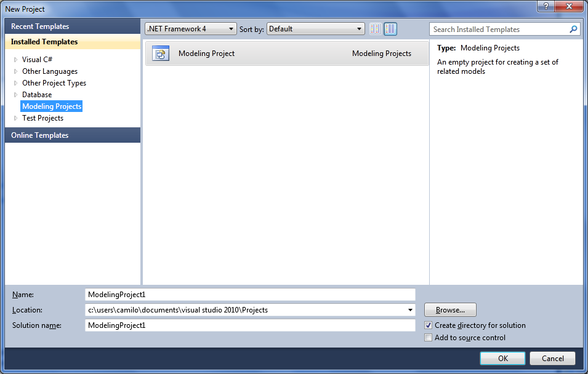Screen dimensions: 588x374
Task: Select Other Project Types category
Action: 54,83
